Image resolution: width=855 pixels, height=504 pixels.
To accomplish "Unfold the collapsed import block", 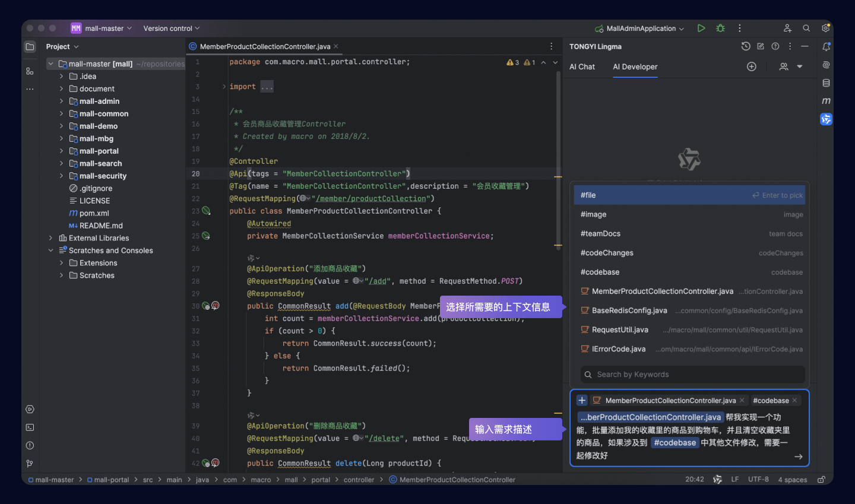I will tap(224, 87).
